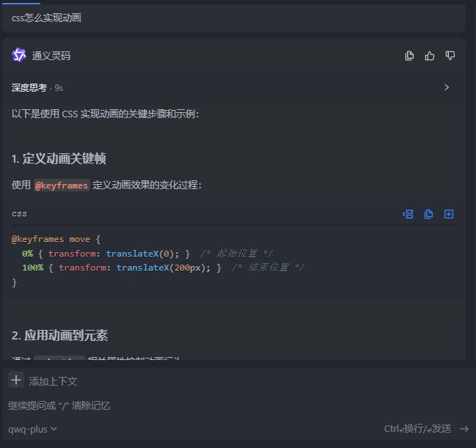The width and height of the screenshot is (476, 448).
Task: Click the '深度思考' label text
Action: coord(29,88)
